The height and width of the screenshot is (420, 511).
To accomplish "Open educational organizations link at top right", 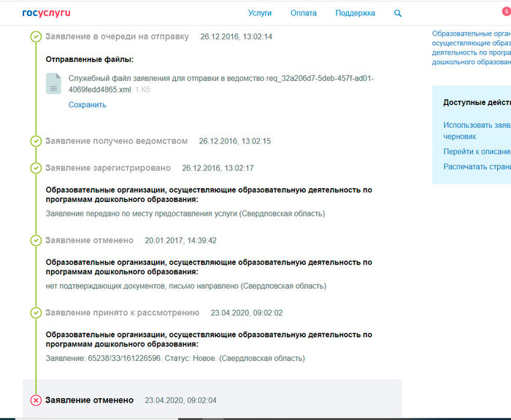I will pyautogui.click(x=471, y=47).
